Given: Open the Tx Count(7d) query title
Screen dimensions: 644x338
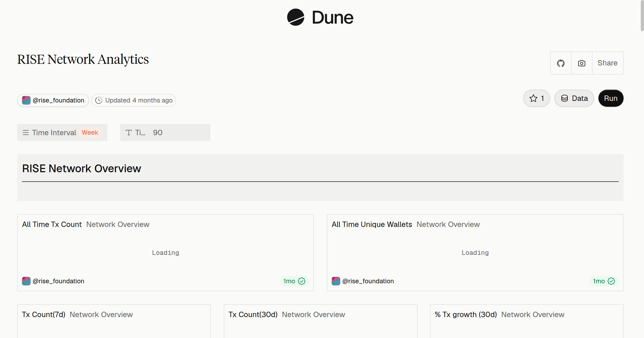Looking at the screenshot, I should pyautogui.click(x=44, y=314).
